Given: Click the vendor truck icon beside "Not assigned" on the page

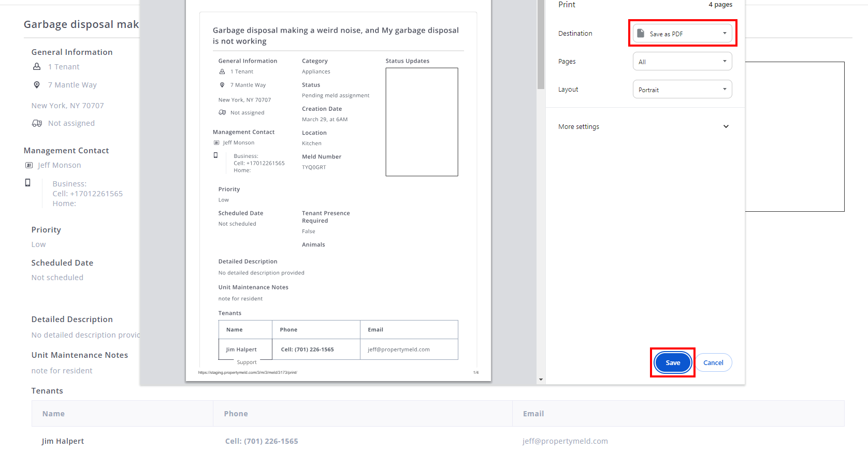Looking at the screenshot, I should [x=37, y=123].
